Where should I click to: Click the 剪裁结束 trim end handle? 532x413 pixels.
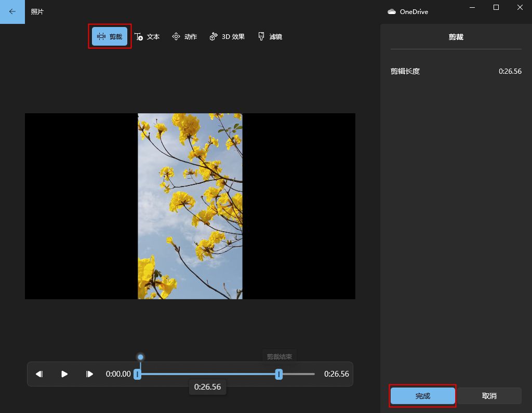click(x=279, y=374)
